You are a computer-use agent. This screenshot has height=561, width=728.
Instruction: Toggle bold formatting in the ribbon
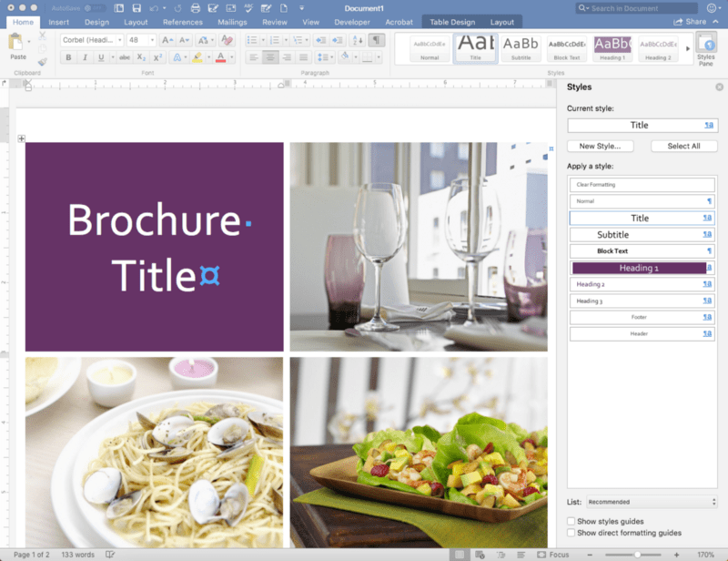coord(68,57)
